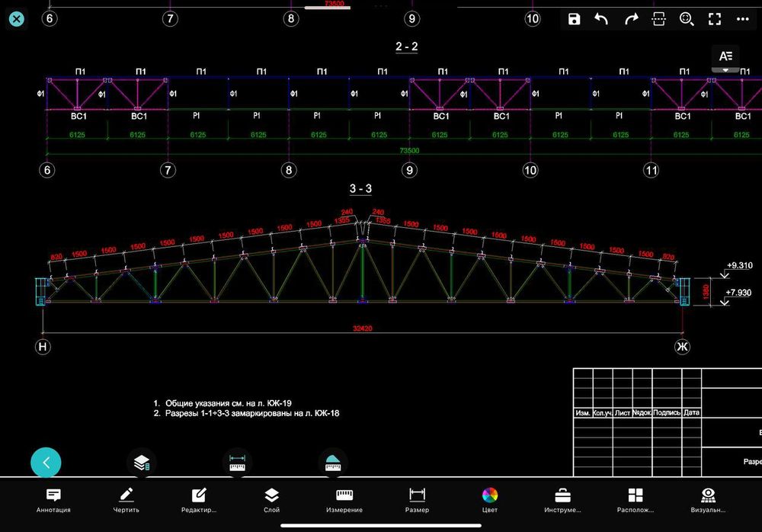Open the Размер dimension tools

tap(417, 501)
